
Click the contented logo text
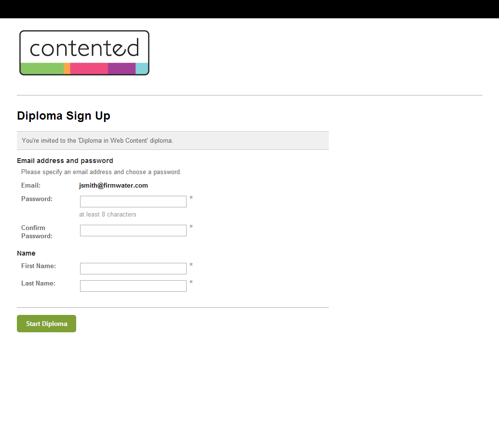click(x=84, y=48)
